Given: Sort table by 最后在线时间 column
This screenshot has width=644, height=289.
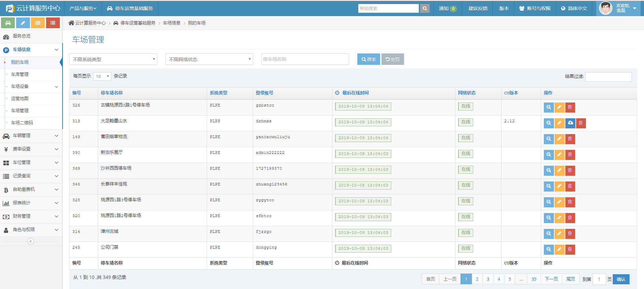Looking at the screenshot, I should [x=355, y=93].
